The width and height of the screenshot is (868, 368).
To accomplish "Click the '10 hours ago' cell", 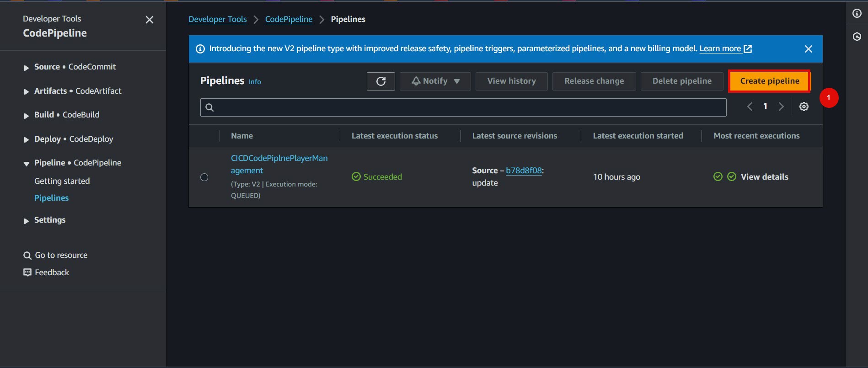I will tap(616, 177).
